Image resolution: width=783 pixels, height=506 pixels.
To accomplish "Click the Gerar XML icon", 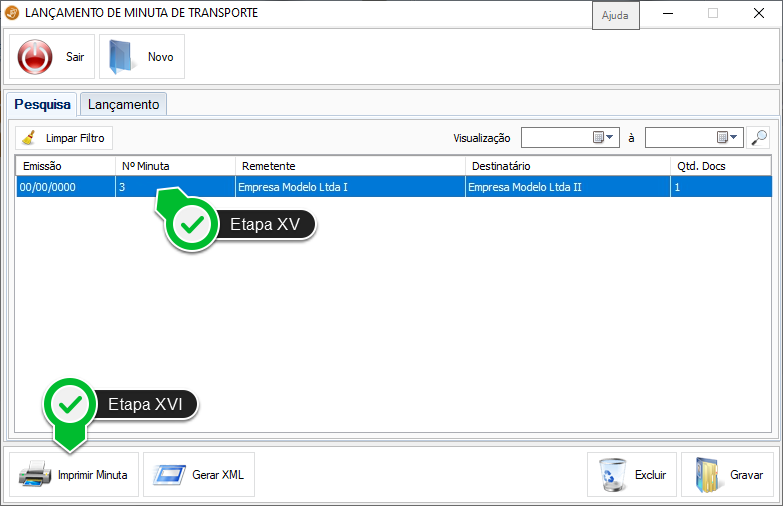I will point(169,475).
